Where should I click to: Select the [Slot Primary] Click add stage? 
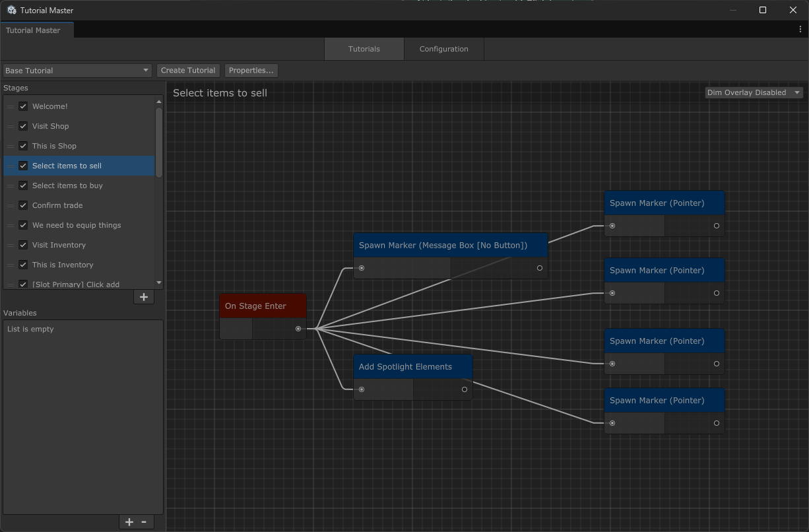pyautogui.click(x=79, y=283)
